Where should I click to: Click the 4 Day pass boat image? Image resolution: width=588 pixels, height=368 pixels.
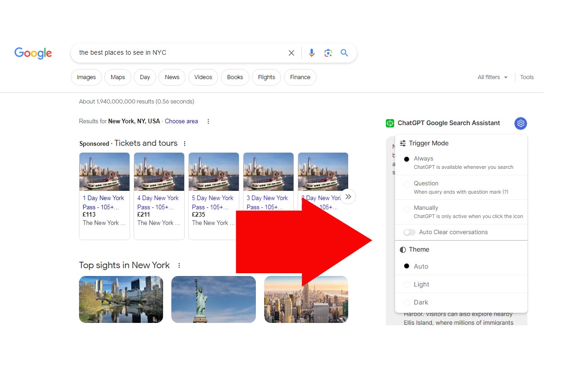[159, 172]
